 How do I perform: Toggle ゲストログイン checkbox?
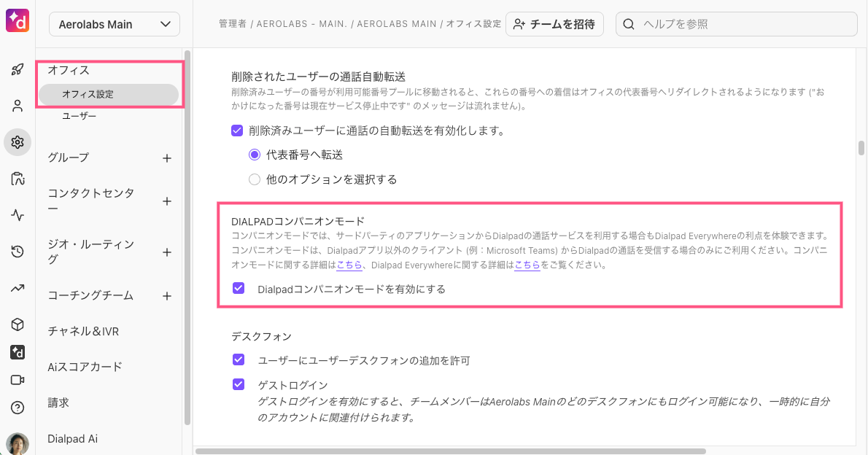(x=239, y=384)
